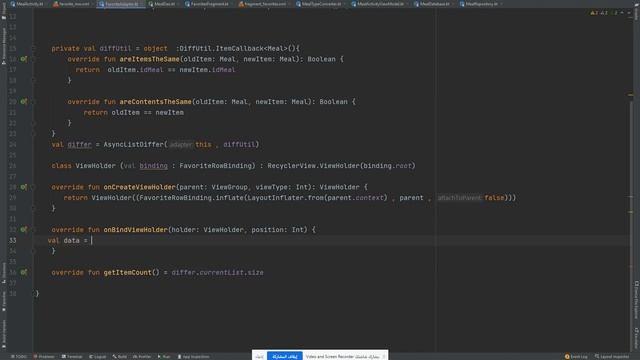Open the fragment_favorites.xml tab
The image size is (640, 360).
click(262, 4)
